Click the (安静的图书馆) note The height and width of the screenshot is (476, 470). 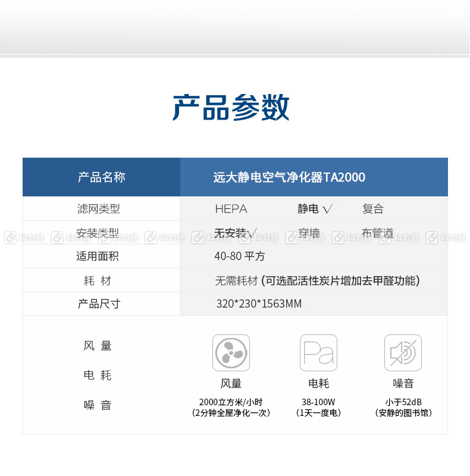(403, 413)
